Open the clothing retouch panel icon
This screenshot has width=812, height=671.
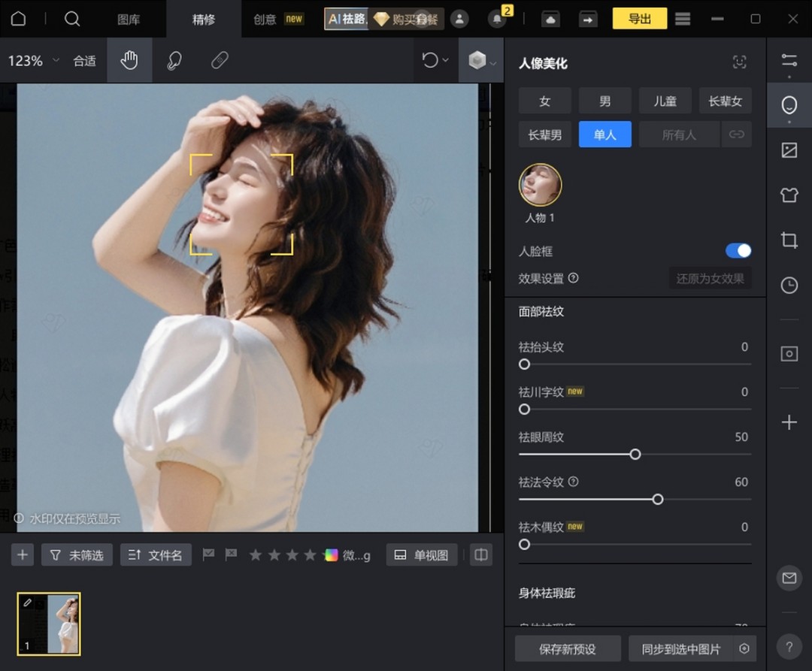(789, 195)
